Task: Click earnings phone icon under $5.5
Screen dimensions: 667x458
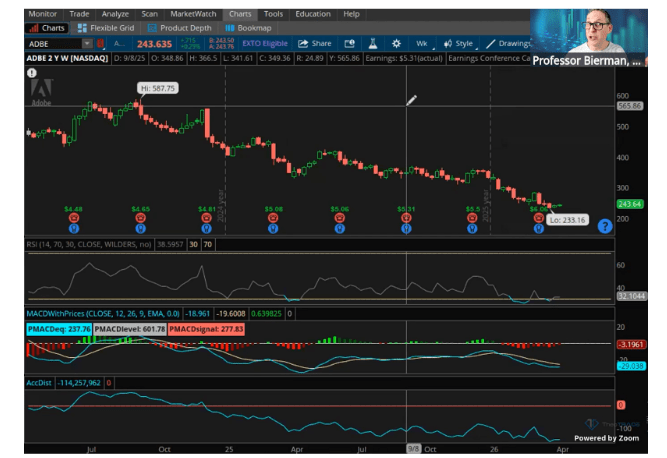Action: click(x=472, y=218)
